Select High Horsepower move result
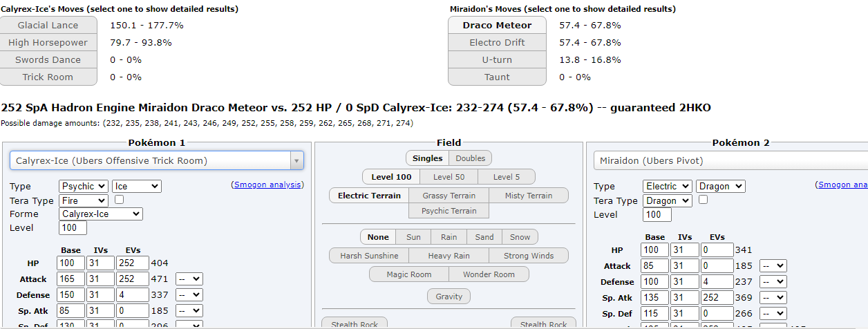868x329 pixels. 48,43
